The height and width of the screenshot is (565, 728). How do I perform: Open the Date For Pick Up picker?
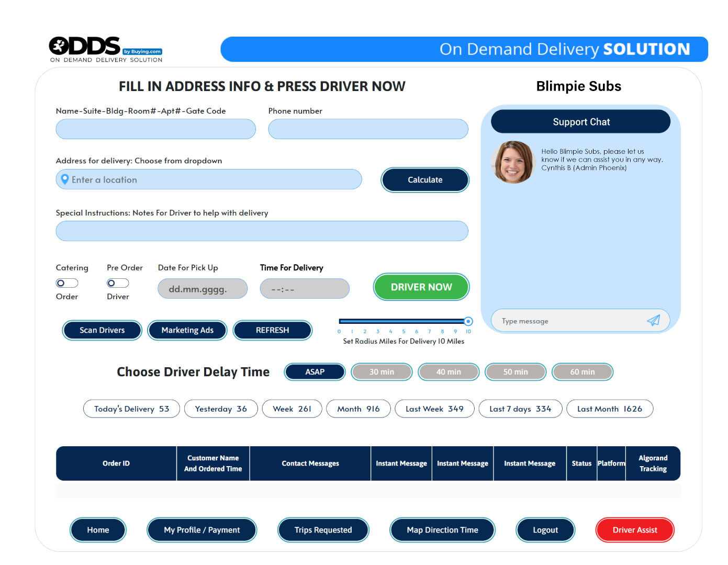coord(203,289)
